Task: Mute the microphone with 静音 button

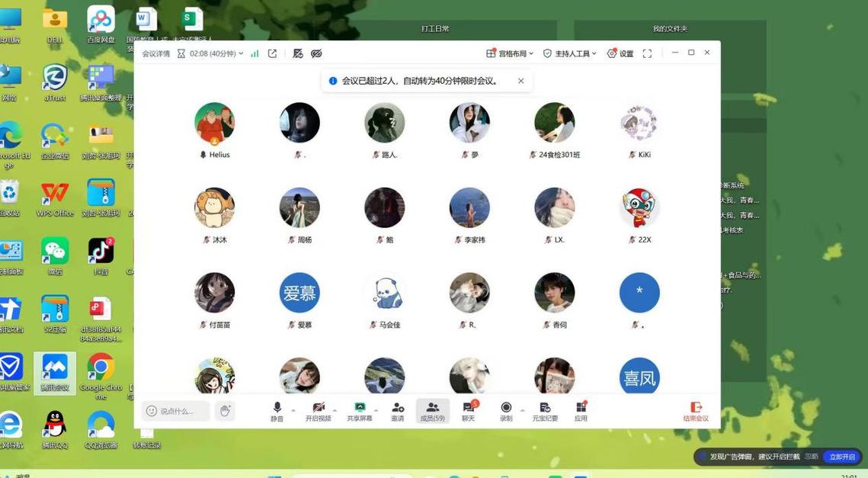Action: pos(277,412)
